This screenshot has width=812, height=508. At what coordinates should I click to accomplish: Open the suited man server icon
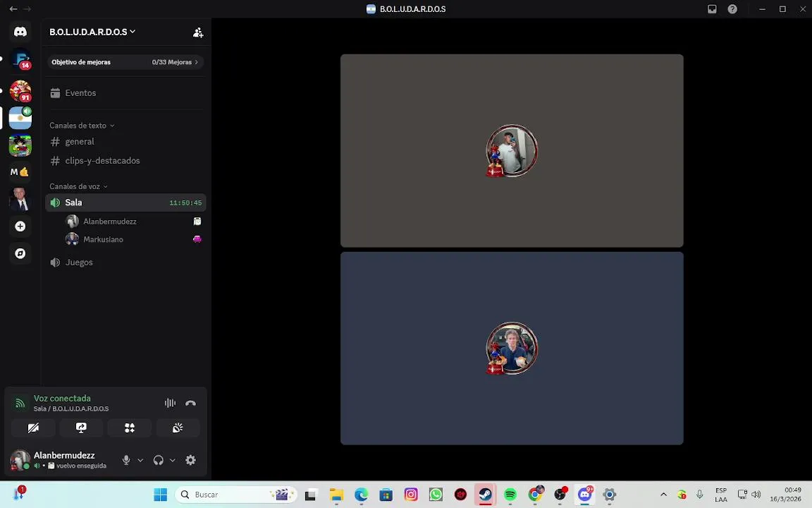tap(20, 199)
